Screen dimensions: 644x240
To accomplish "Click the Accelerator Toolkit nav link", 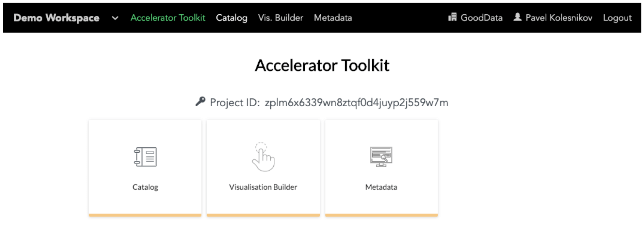I will pos(168,18).
